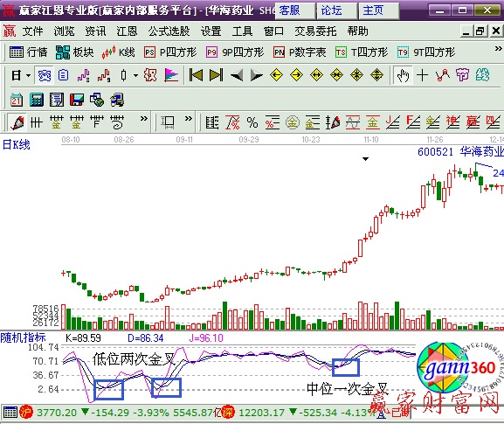Open the 板块 sector view
Screen dimensions: 504x424
pos(75,52)
